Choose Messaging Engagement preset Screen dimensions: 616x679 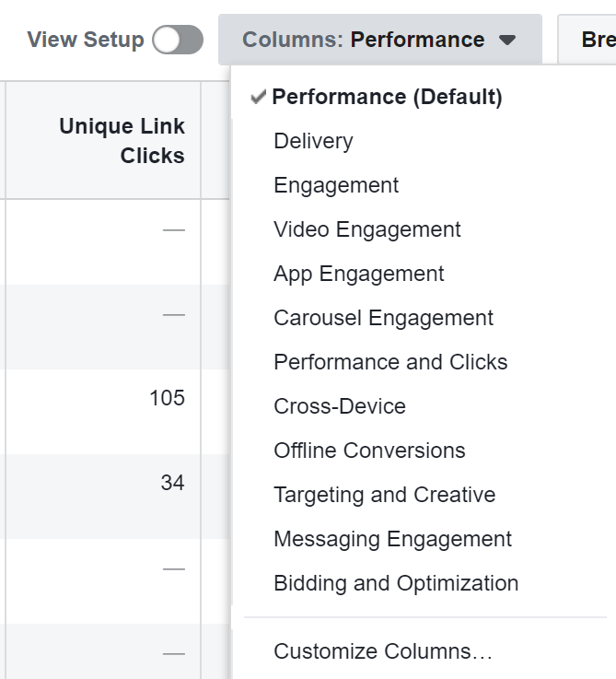[392, 539]
